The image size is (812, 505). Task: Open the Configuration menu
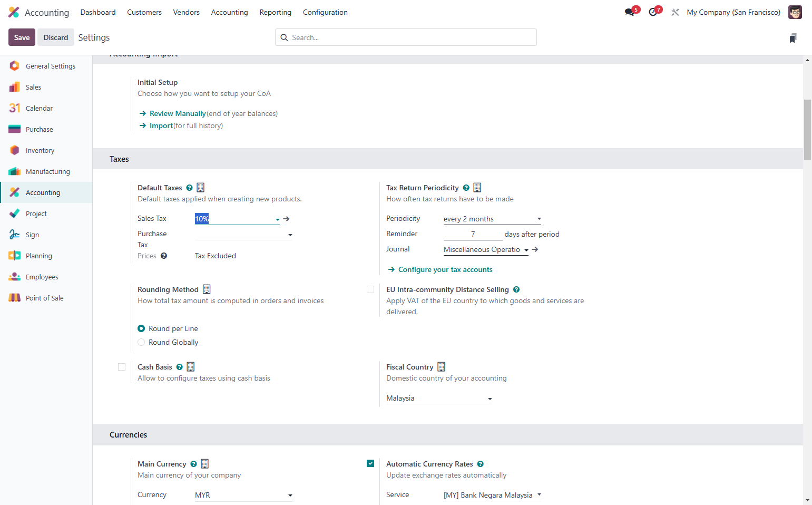[325, 12]
